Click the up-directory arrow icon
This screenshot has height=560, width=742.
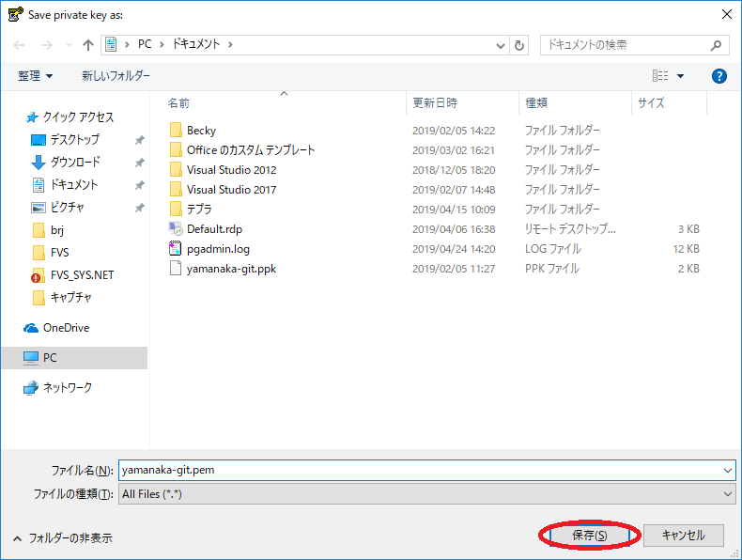point(88,45)
